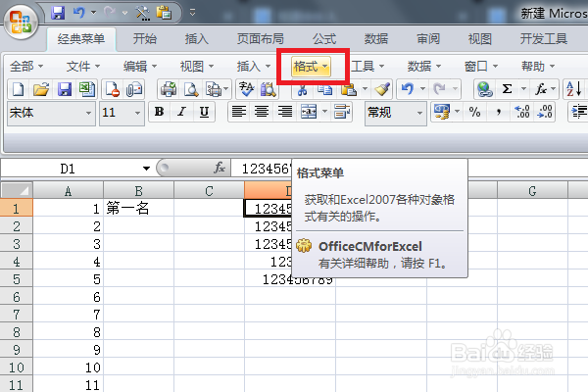The height and width of the screenshot is (392, 588).
Task: Click the Name Box showing D1
Action: pos(68,169)
